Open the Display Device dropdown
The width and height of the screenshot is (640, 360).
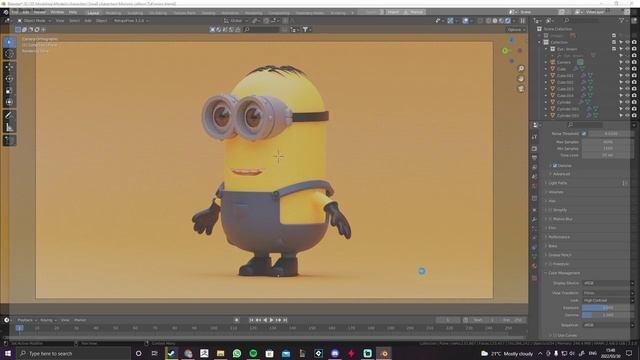[608, 283]
